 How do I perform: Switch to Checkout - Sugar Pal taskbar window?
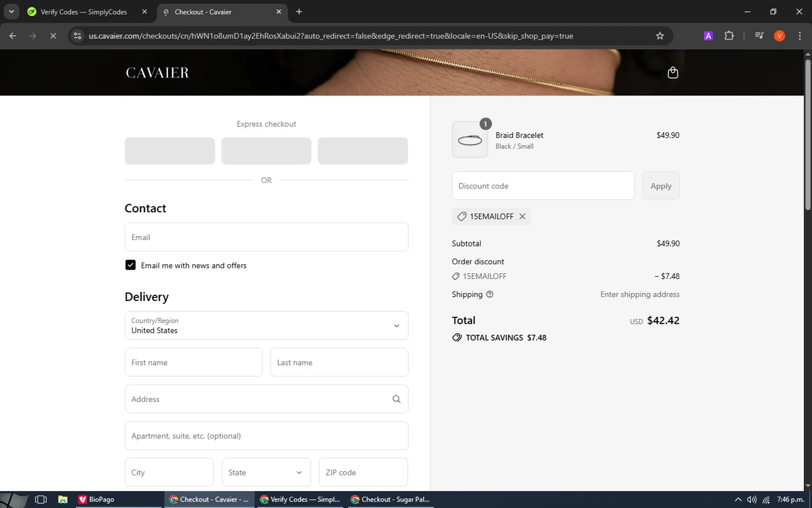click(x=390, y=499)
